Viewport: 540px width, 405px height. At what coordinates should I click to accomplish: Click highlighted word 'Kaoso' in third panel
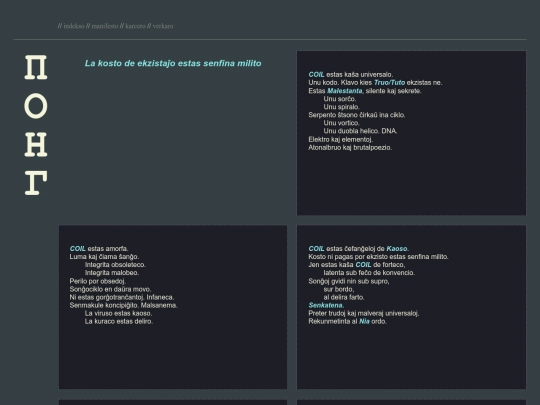click(x=397, y=249)
